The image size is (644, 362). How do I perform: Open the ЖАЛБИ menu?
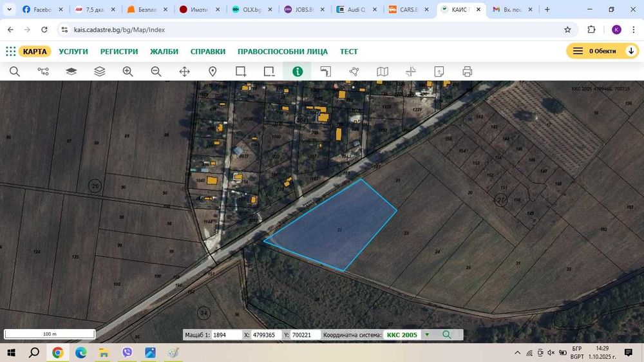point(164,52)
